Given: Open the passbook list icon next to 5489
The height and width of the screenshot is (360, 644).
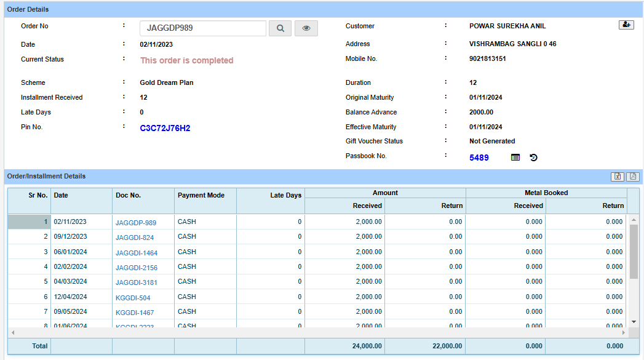Looking at the screenshot, I should pos(515,158).
